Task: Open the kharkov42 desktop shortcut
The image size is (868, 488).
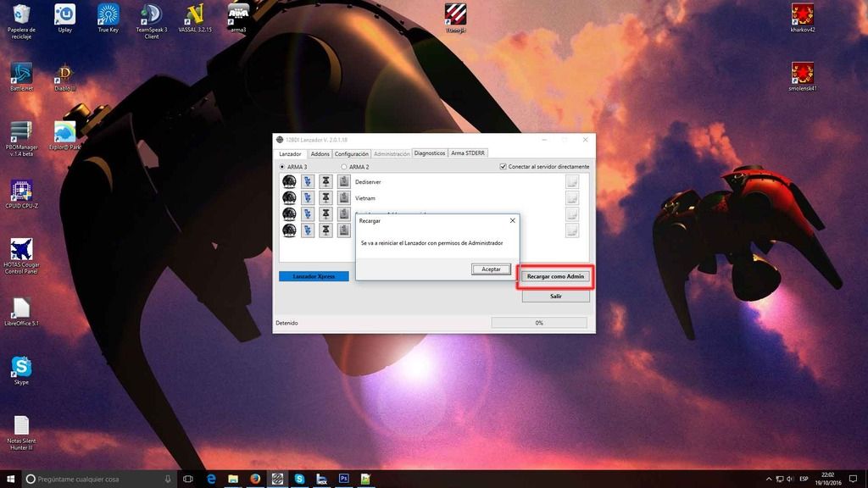Action: 802,19
